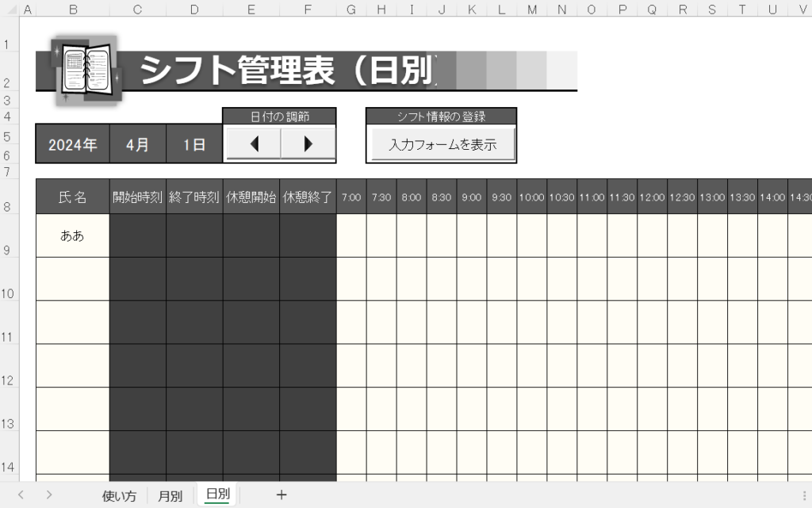Screen dimensions: 812x508
Task: Select the 4月 month cell
Action: click(x=137, y=145)
